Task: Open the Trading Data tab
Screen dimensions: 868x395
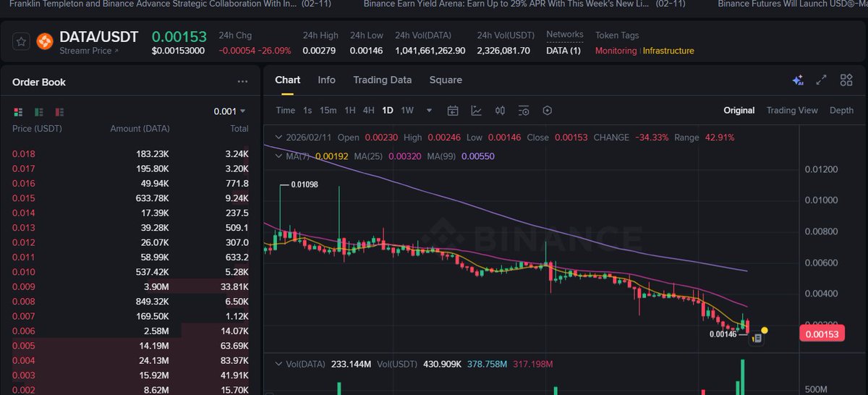Action: [x=382, y=80]
